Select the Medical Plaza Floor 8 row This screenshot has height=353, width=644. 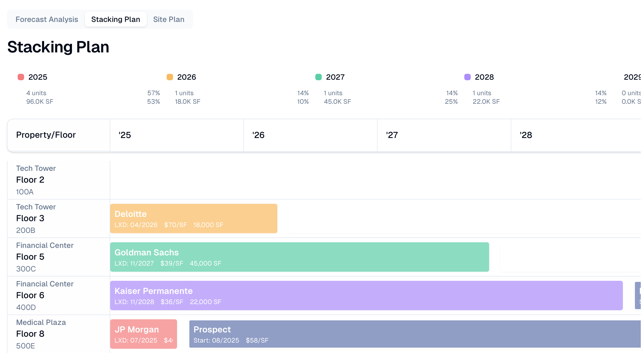click(59, 334)
